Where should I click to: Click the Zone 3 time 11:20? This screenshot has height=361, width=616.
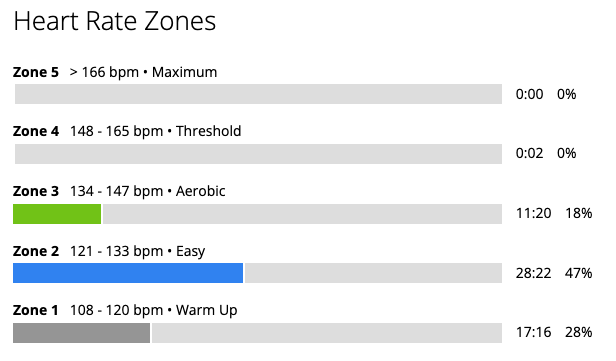point(533,213)
